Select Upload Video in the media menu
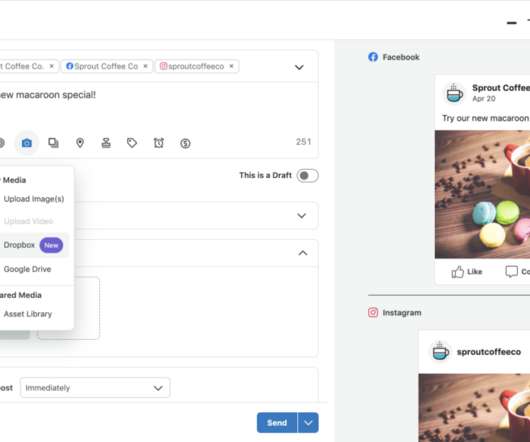The height and width of the screenshot is (442, 530). (x=28, y=221)
